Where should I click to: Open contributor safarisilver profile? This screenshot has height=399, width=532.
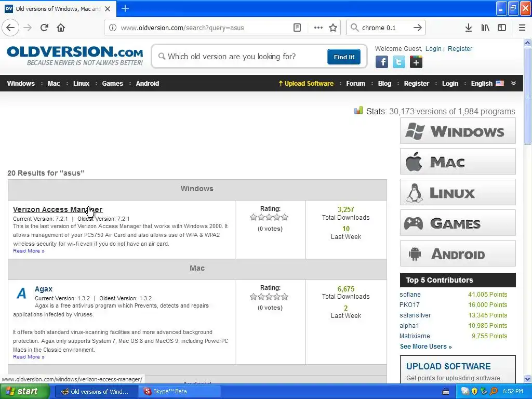coord(415,315)
